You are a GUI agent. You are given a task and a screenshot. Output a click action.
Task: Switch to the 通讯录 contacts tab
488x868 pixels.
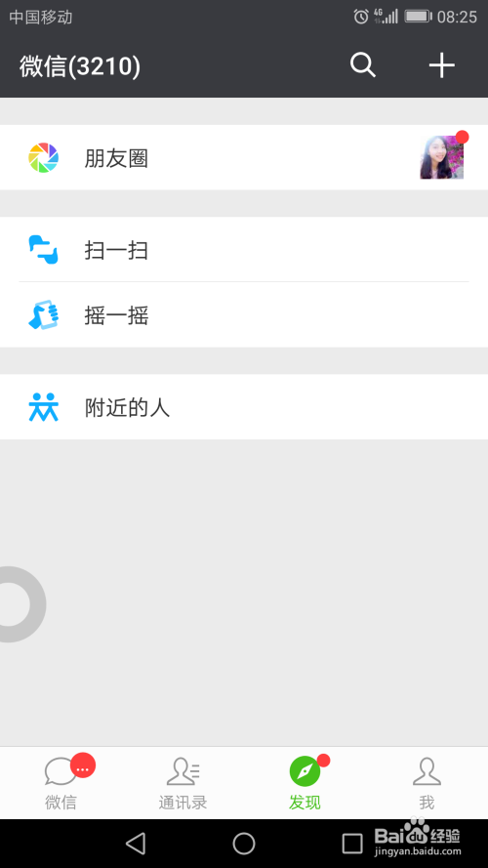[183, 783]
